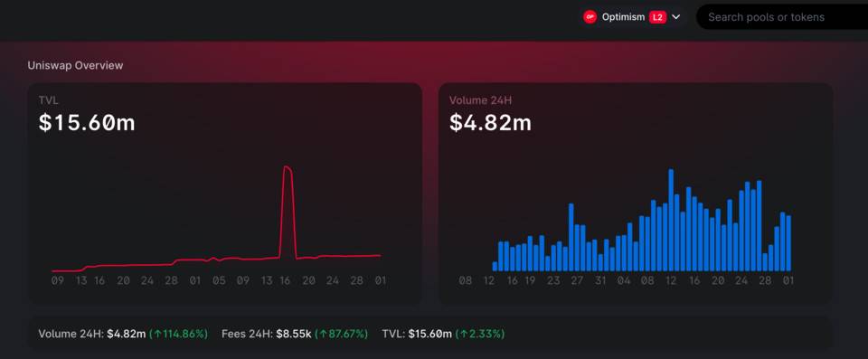Focus the Search pools or tokens field
868x359 pixels.
[x=781, y=17]
